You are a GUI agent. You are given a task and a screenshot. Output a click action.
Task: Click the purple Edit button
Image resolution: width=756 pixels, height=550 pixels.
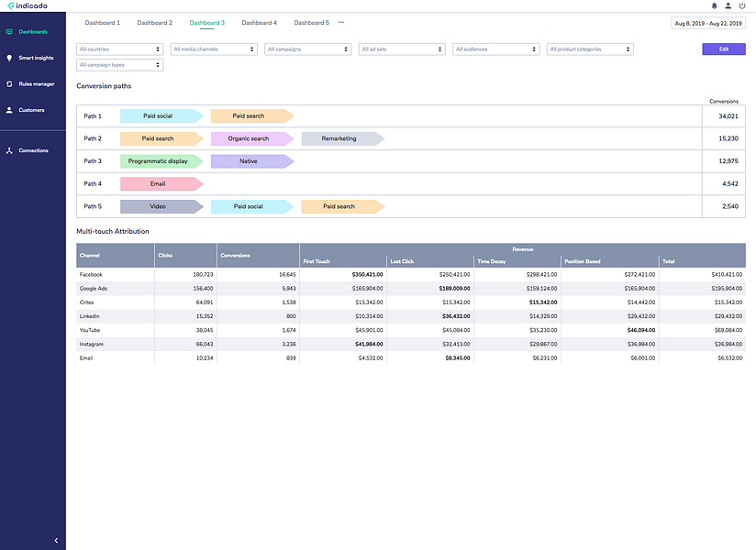724,49
